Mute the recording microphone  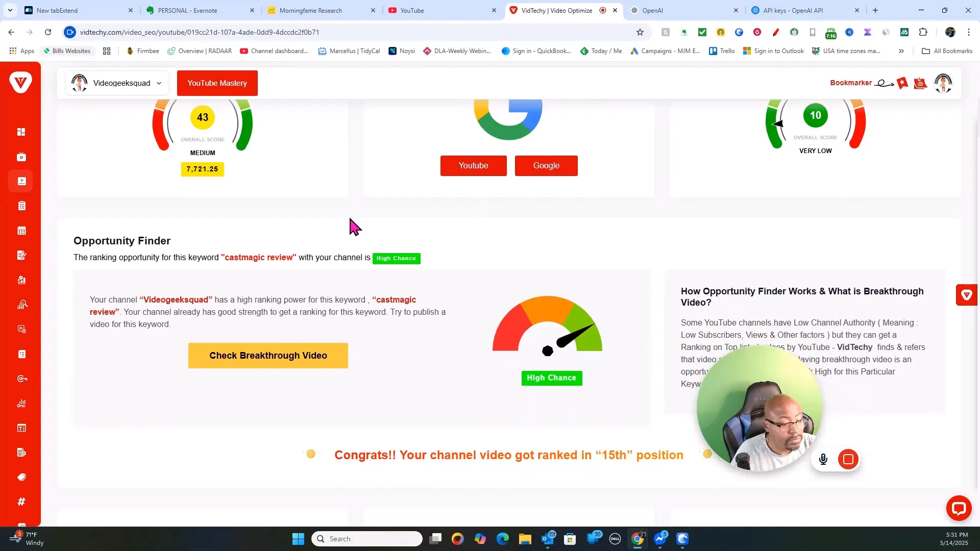(x=823, y=459)
